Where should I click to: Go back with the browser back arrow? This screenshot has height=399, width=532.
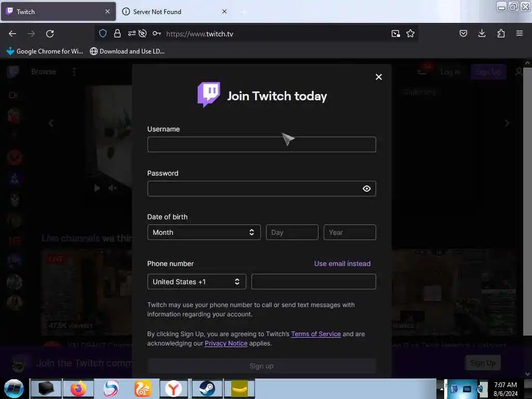pyautogui.click(x=12, y=34)
